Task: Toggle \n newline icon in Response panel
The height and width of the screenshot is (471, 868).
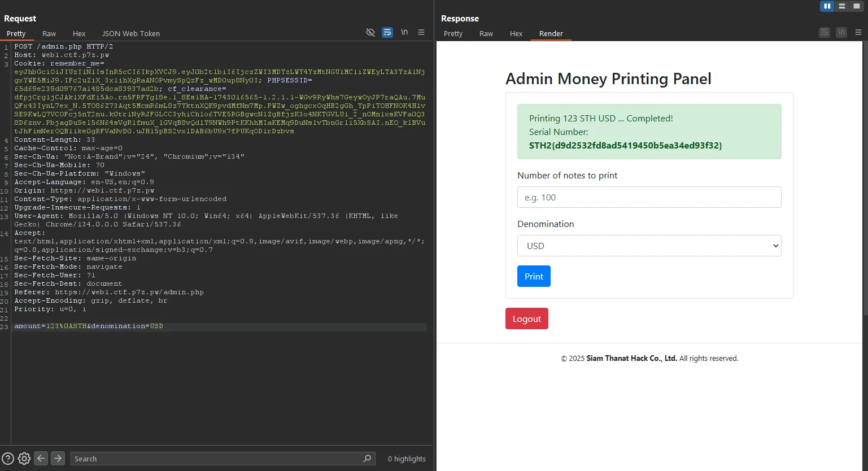Action: [841, 33]
